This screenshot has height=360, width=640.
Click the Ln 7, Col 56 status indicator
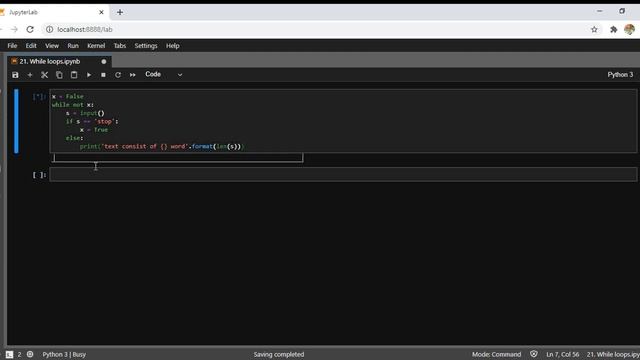click(562, 354)
